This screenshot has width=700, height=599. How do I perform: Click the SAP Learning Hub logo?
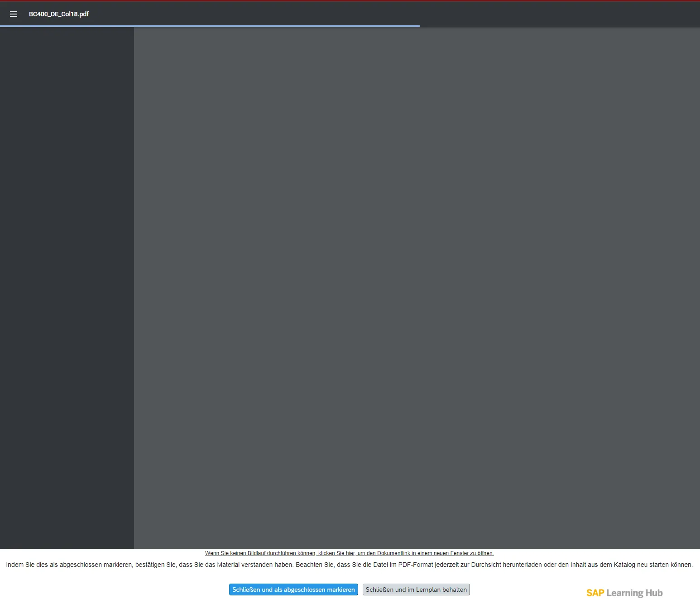(624, 593)
